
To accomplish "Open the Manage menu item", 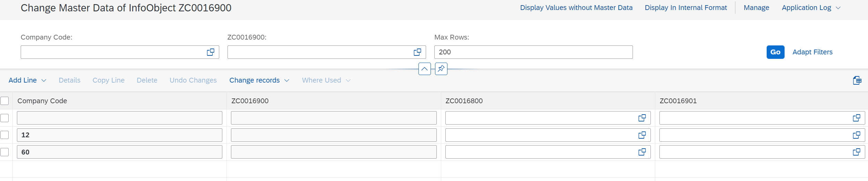I will click(756, 8).
